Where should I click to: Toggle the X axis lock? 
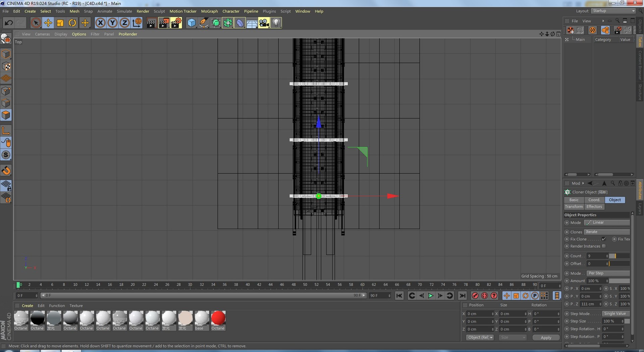pyautogui.click(x=100, y=23)
